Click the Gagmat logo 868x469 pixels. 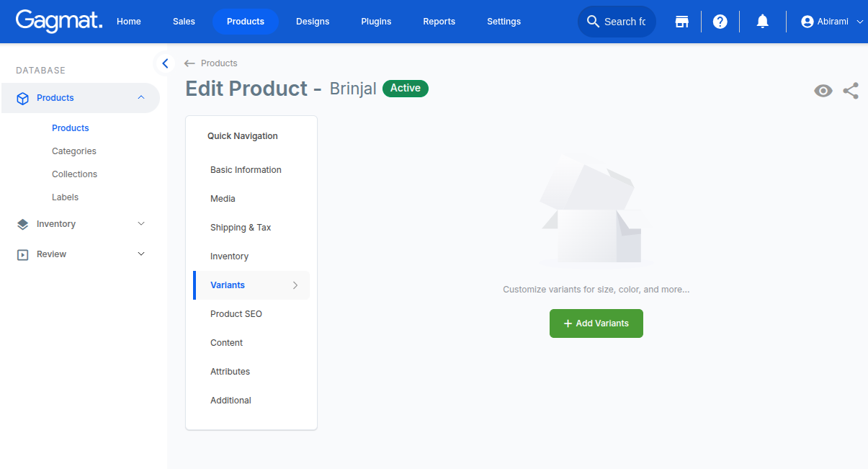click(59, 21)
